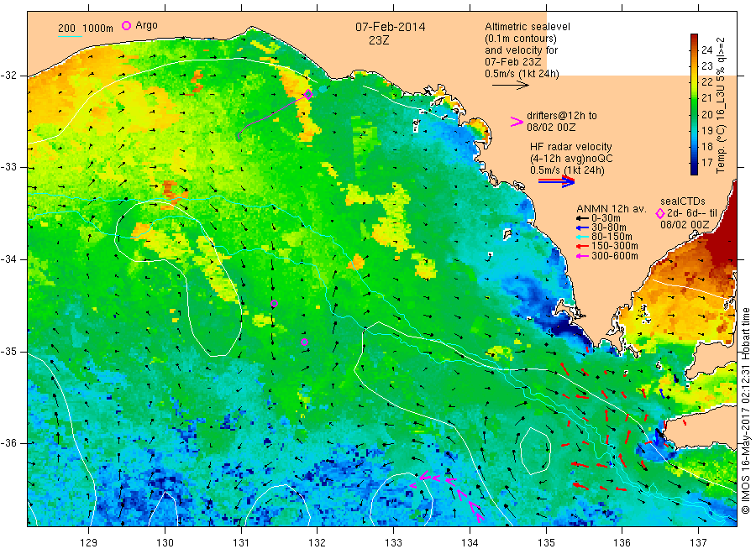Click the cyan 200m isobath line sample
756x554 pixels.
(x=70, y=35)
